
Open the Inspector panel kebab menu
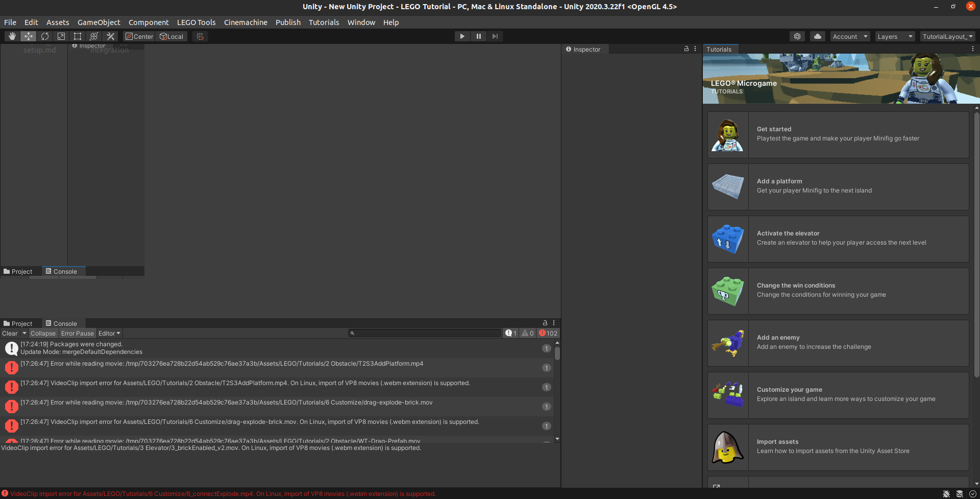[695, 49]
